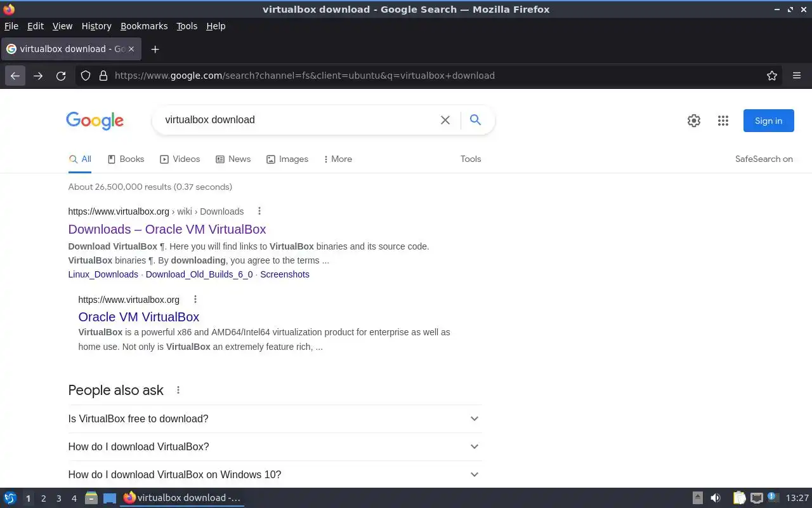812x508 pixels.
Task: Open the Linux_Downloads sitelink
Action: [x=103, y=274]
